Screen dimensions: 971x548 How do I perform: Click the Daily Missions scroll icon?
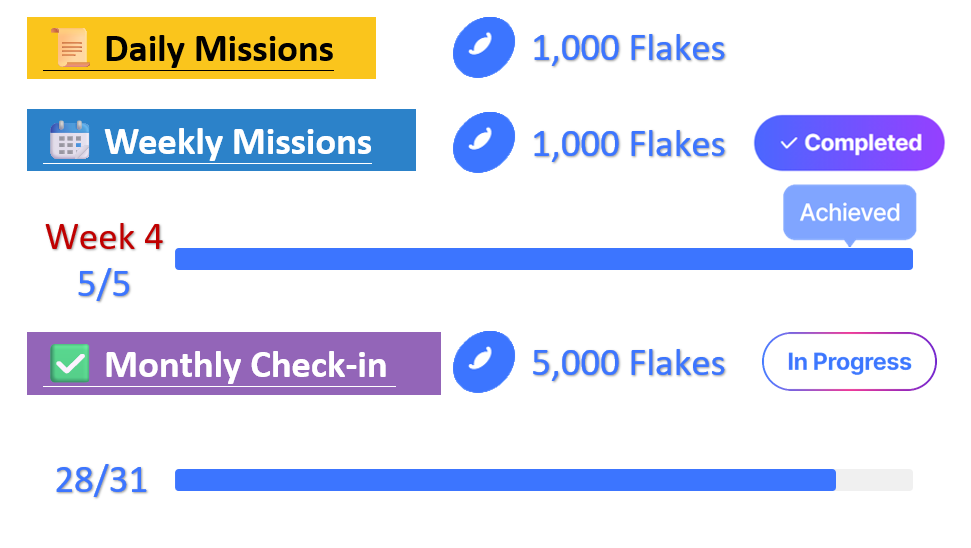click(x=70, y=48)
